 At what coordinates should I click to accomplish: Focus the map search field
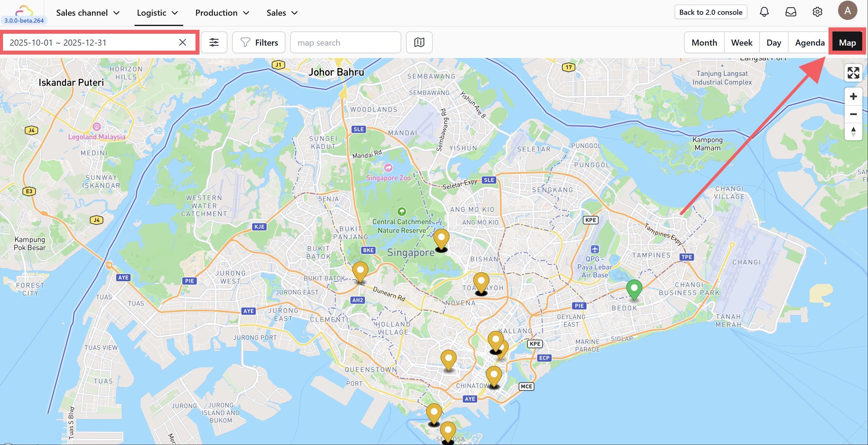point(345,43)
